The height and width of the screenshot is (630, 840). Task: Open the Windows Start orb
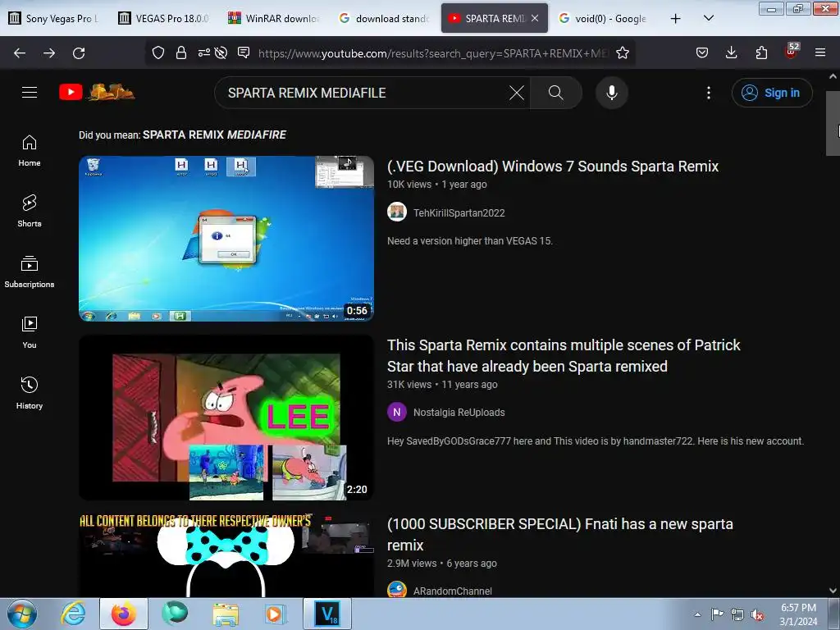click(22, 614)
